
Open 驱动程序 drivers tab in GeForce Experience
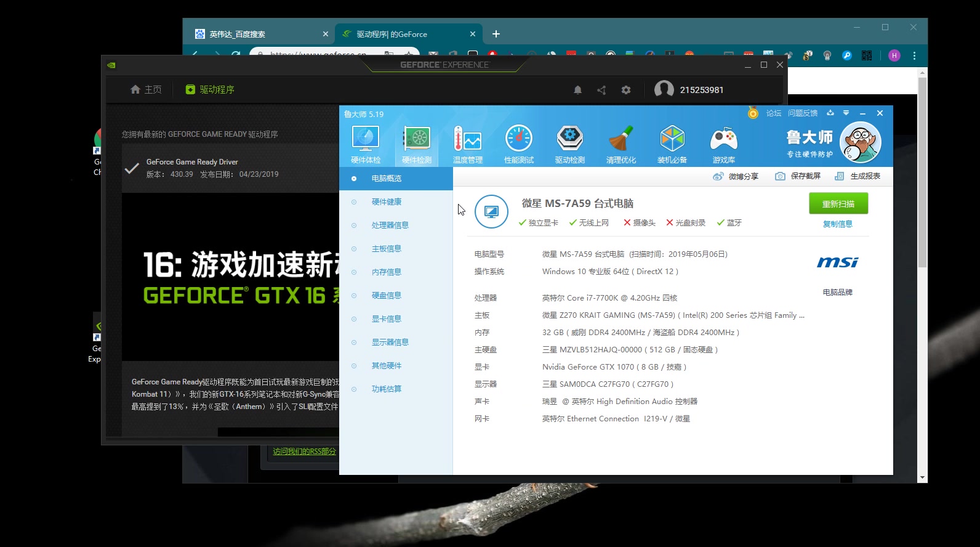pyautogui.click(x=210, y=90)
